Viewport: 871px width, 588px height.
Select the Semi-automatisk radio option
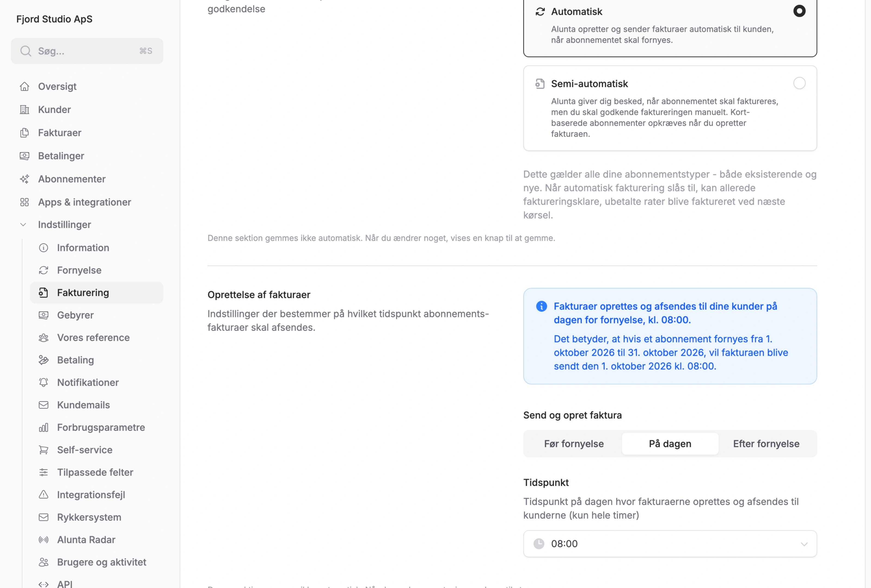pyautogui.click(x=799, y=83)
